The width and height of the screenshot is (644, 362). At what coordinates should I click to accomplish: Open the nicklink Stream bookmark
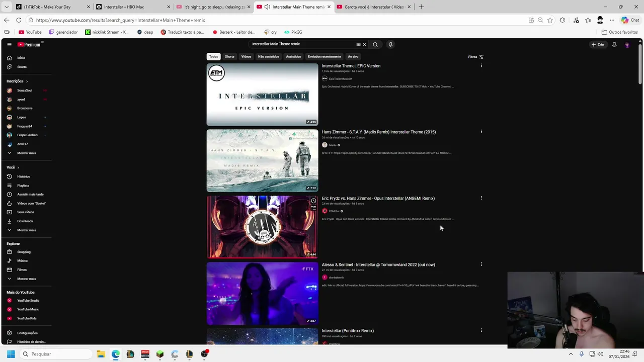click(x=107, y=32)
